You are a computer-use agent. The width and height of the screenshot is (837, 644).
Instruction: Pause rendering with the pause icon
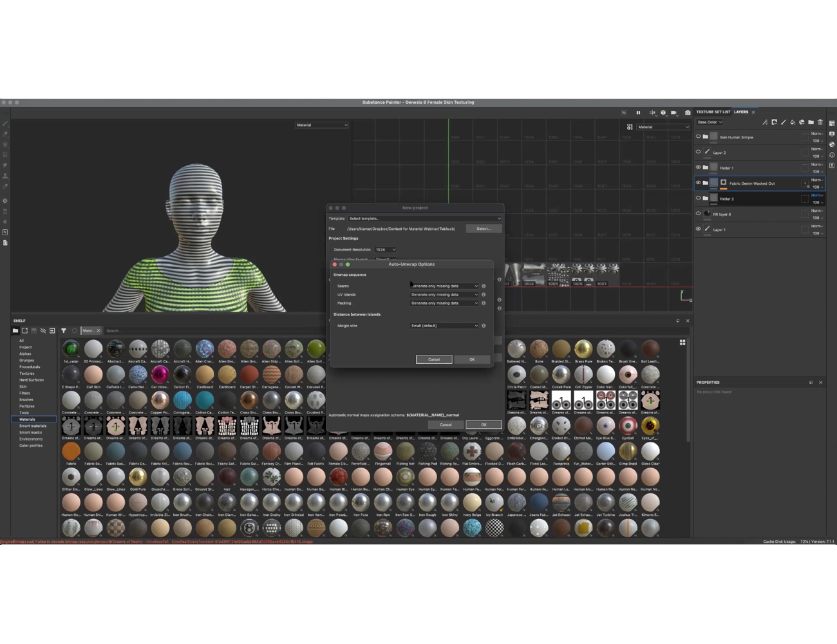638,113
